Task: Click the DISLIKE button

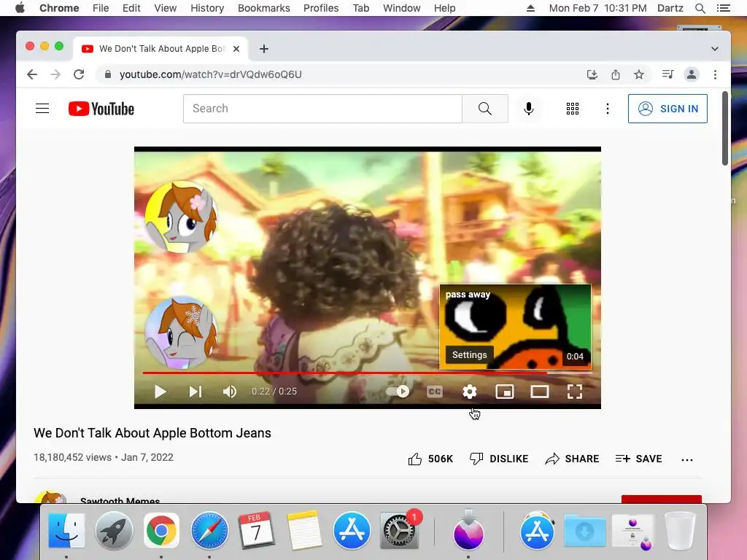Action: [x=499, y=459]
